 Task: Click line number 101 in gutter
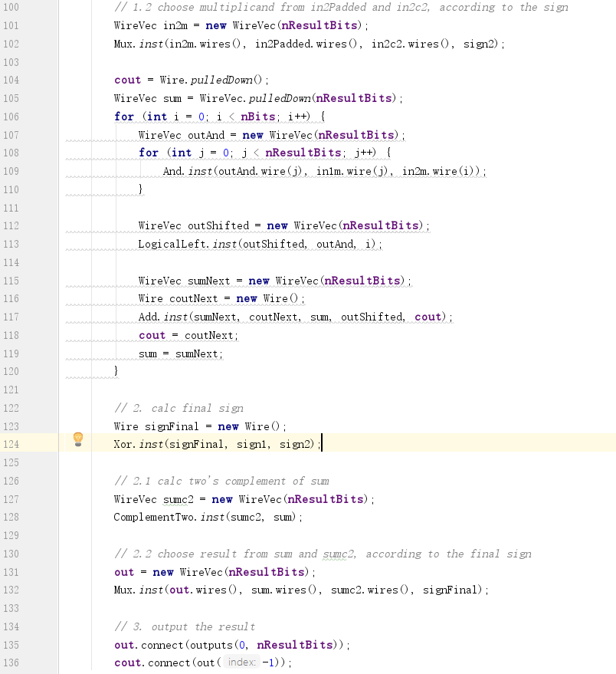(x=11, y=25)
